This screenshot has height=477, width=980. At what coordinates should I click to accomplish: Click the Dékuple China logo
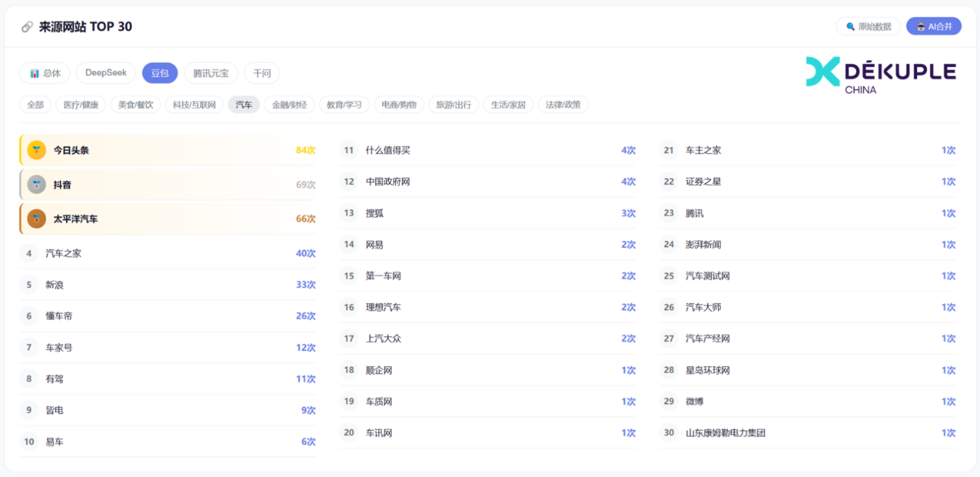(881, 74)
